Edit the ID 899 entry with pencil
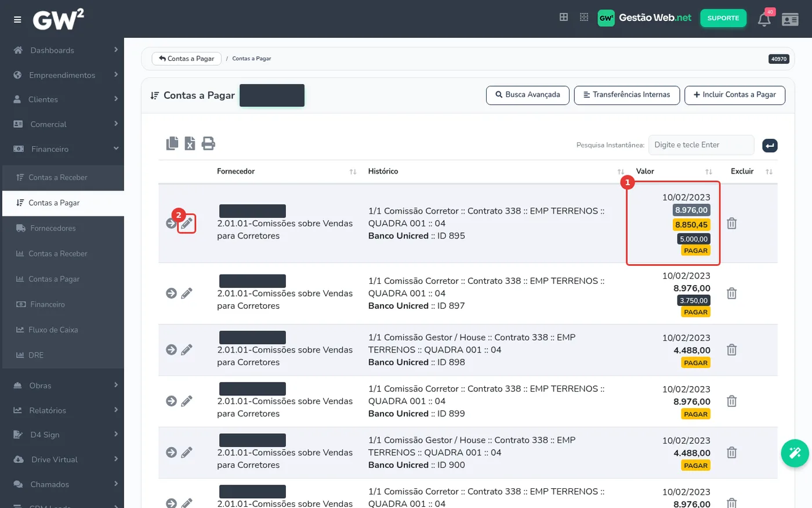The width and height of the screenshot is (812, 508). 186,401
